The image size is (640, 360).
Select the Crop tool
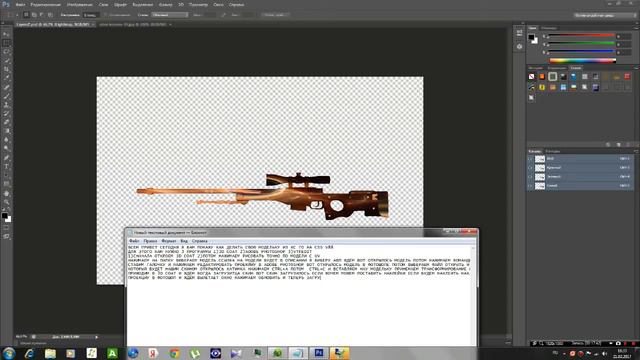[6, 69]
